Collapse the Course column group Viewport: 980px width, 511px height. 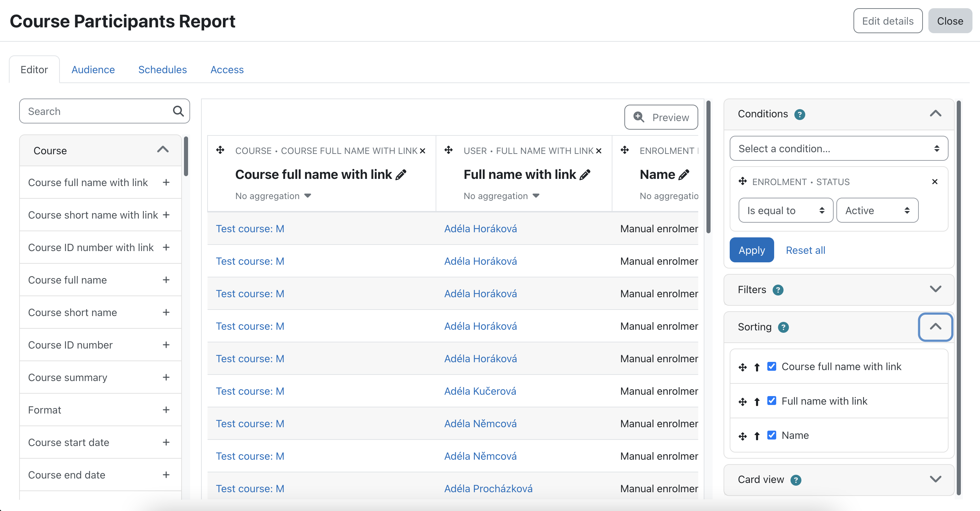click(163, 149)
